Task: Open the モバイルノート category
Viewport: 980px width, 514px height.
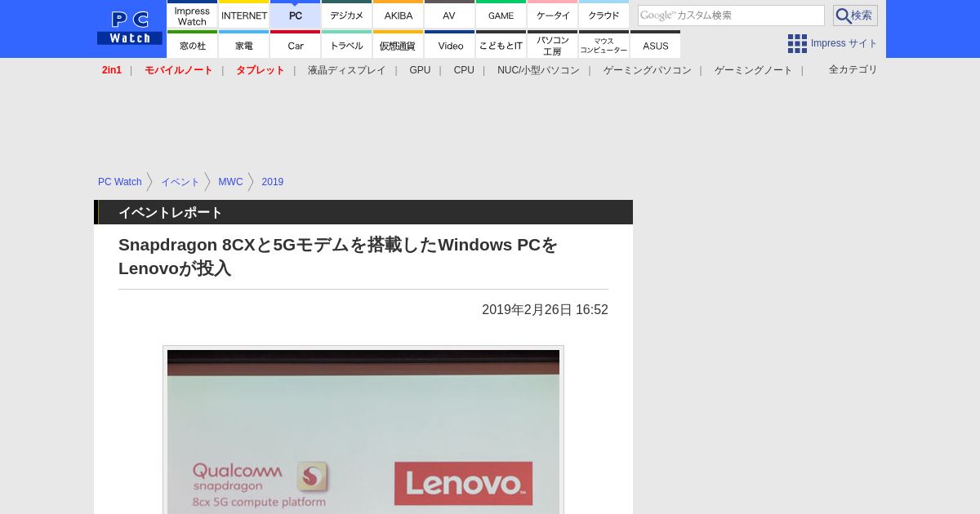Action: coord(179,70)
